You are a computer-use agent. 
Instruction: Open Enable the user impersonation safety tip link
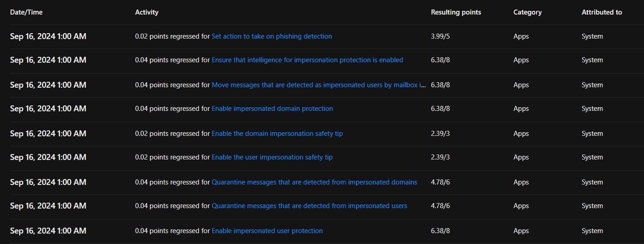(x=272, y=157)
